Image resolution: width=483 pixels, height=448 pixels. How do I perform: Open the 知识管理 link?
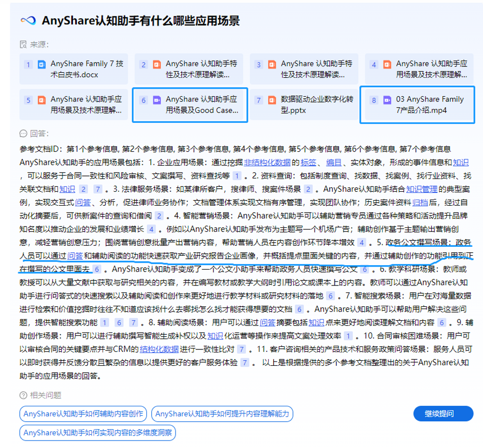[x=422, y=189]
